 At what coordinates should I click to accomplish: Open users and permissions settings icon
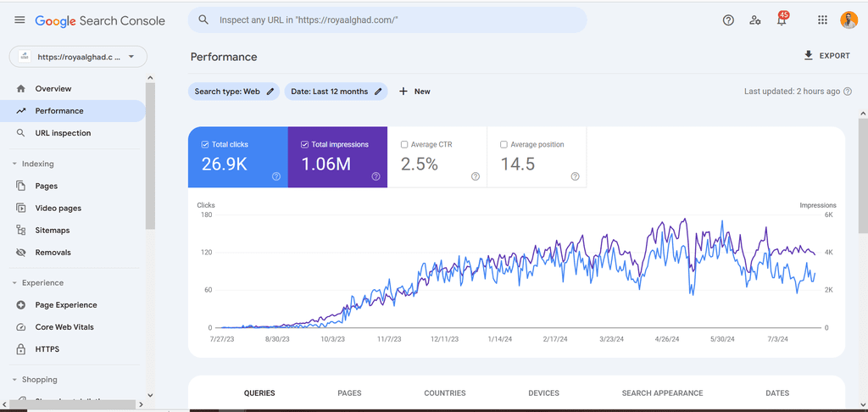coord(755,20)
